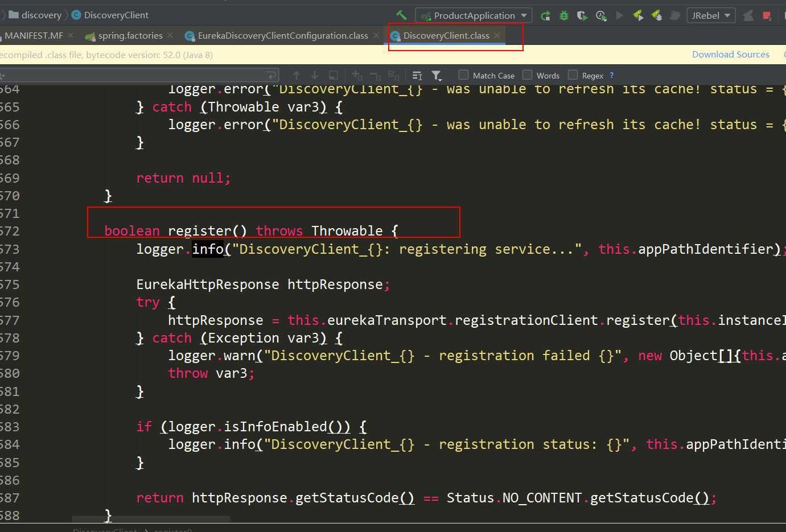This screenshot has width=786, height=532.
Task: Click Add Selection for Next Occurrence icon
Action: pos(357,75)
